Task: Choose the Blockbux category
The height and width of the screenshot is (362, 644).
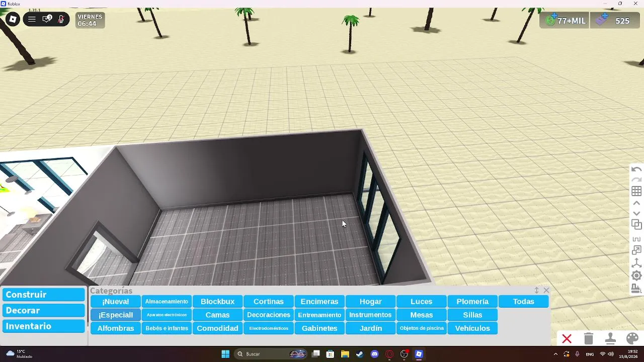Action: 217,302
